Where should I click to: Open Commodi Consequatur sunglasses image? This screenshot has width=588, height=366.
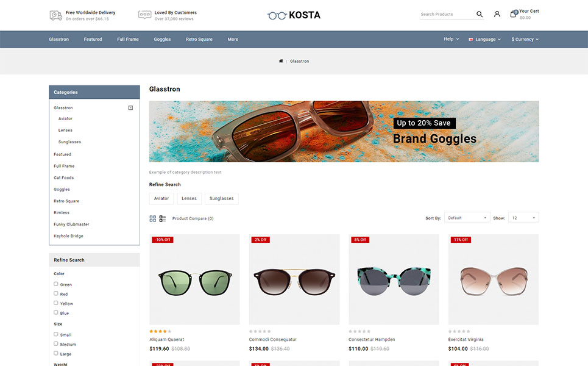tap(294, 279)
